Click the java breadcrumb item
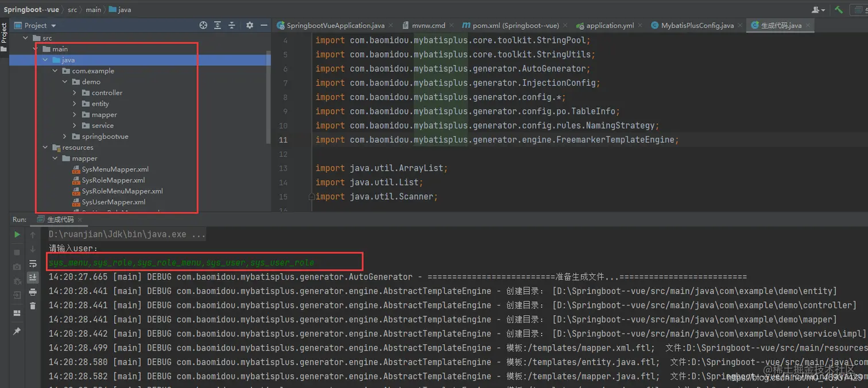Screen dimensions: 868x388 coord(120,10)
